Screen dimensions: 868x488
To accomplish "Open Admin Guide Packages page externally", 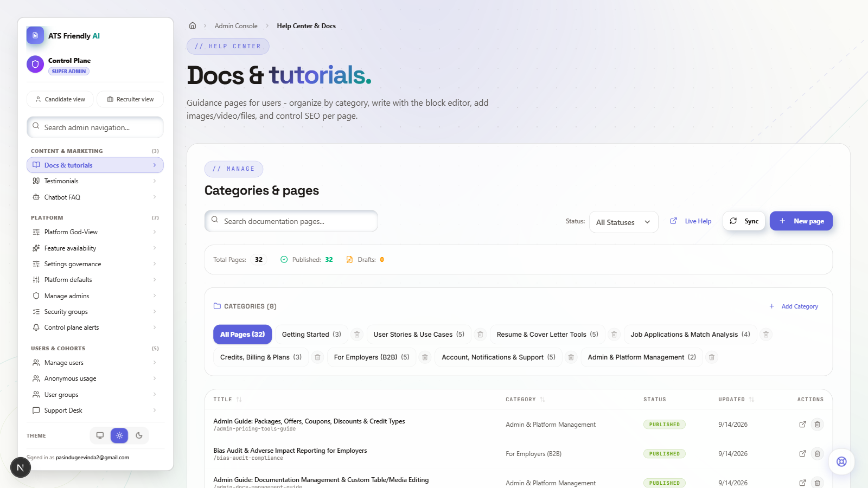I will click(x=802, y=425).
